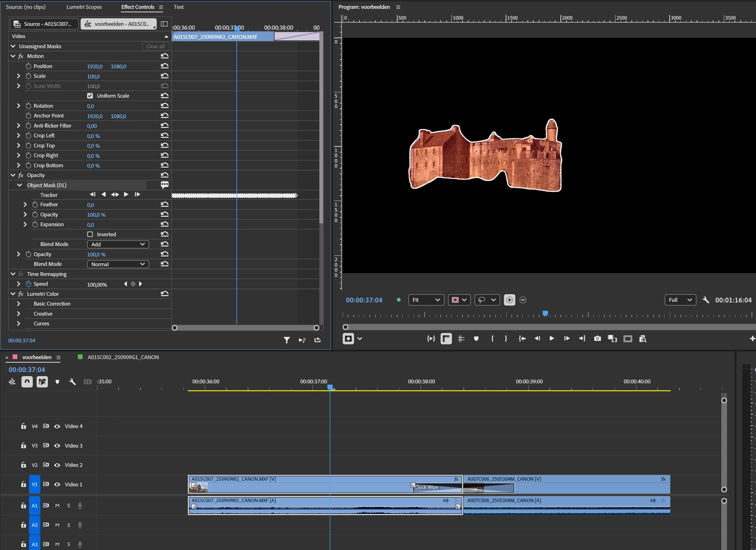The image size is (756, 550).
Task: Click the Add Marker icon in Program monitor
Action: tap(476, 338)
